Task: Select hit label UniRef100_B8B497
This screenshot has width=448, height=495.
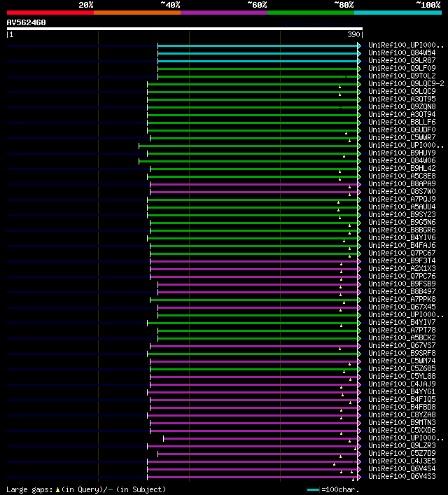Action: click(x=402, y=292)
